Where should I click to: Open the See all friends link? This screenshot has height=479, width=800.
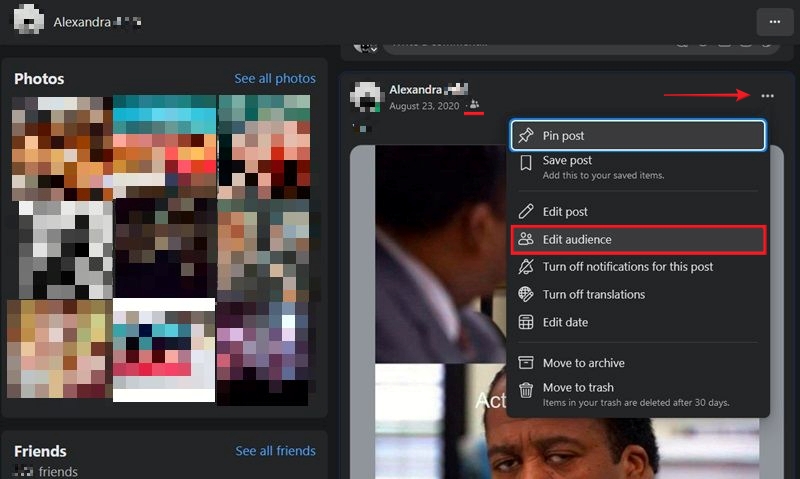click(276, 451)
